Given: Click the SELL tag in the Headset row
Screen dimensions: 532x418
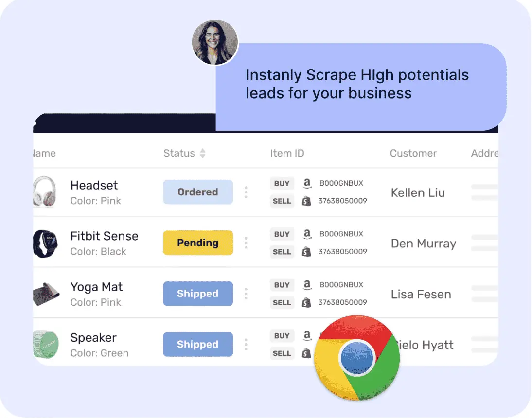Looking at the screenshot, I should [x=282, y=201].
